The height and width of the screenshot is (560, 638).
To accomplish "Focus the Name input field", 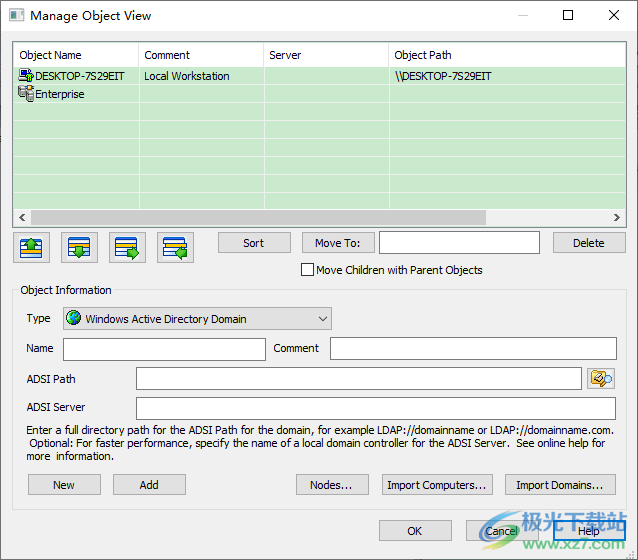I will click(x=164, y=349).
